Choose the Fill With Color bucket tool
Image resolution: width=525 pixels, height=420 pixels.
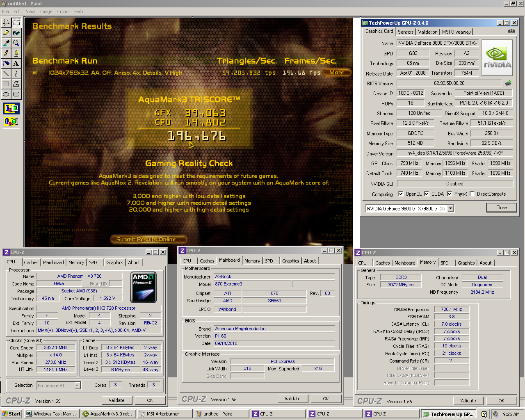(x=16, y=33)
